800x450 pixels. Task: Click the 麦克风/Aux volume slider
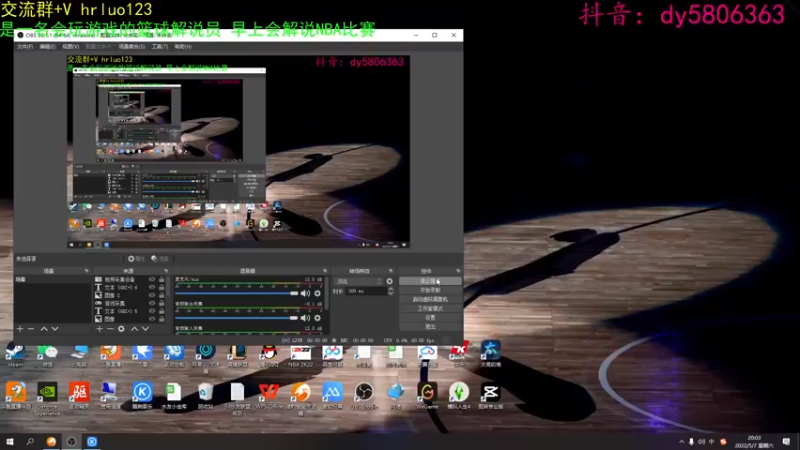coord(237,293)
